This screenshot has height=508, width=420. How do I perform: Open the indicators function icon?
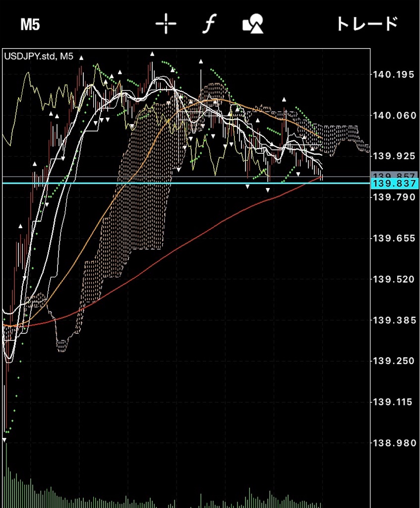pos(210,24)
